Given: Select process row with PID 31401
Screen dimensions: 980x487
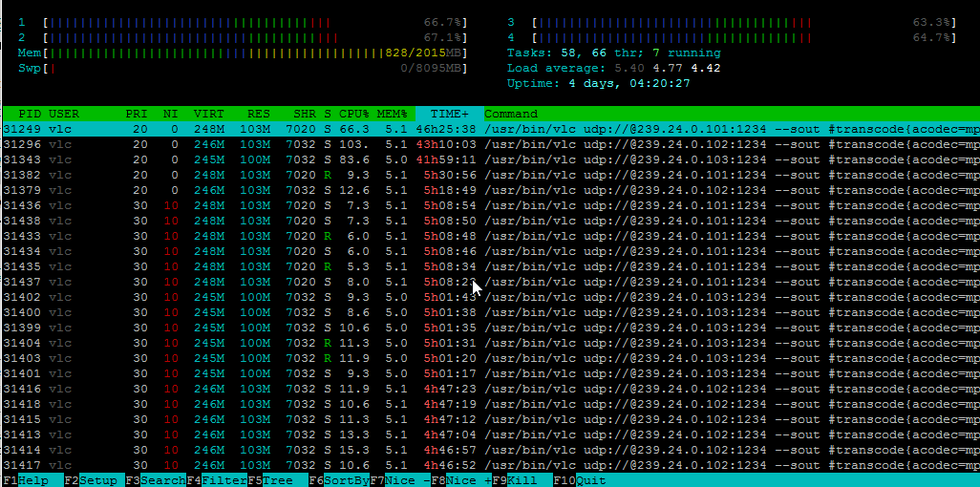Looking at the screenshot, I should click(491, 374).
